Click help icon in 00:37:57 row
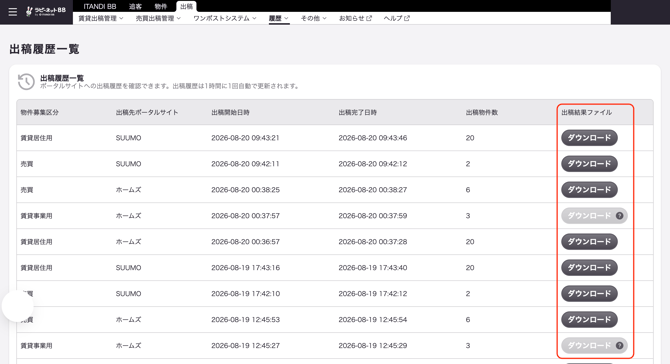Image resolution: width=670 pixels, height=364 pixels. point(619,216)
